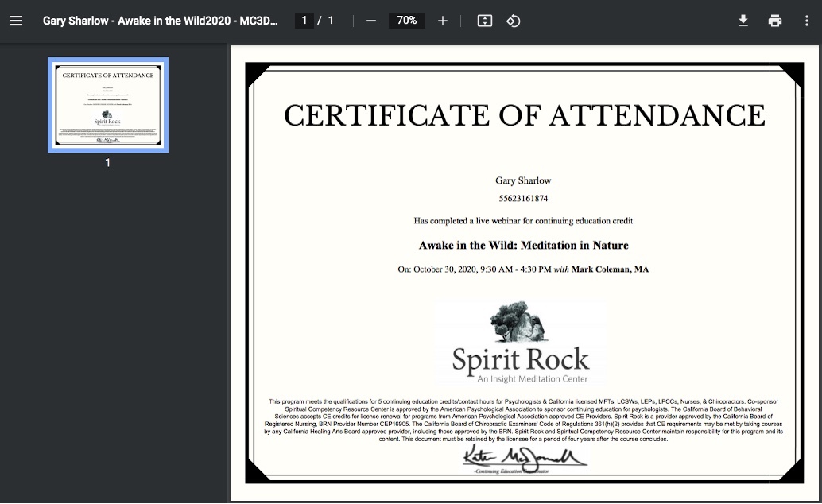Click the zoom in plus icon

click(x=443, y=21)
